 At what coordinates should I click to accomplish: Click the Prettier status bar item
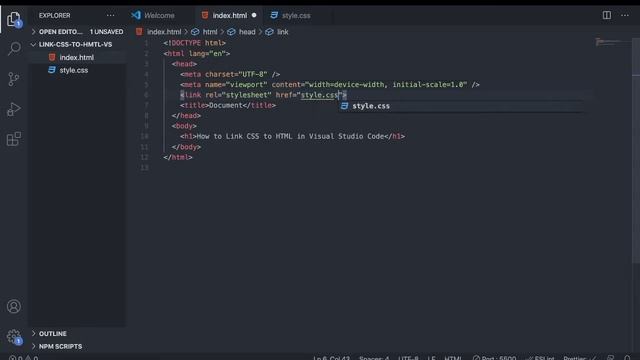(580, 358)
